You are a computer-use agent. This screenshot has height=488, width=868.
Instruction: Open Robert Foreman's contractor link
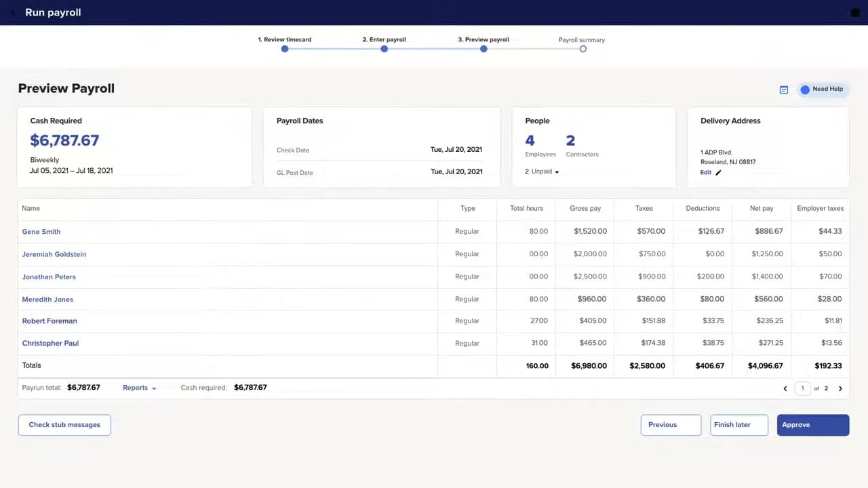pos(50,321)
